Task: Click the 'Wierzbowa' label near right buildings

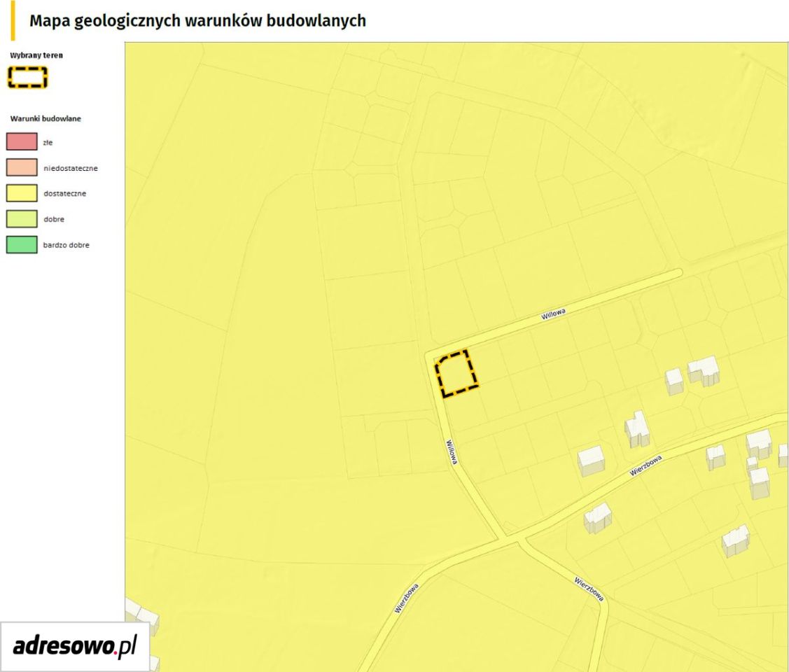Action: pyautogui.click(x=646, y=465)
